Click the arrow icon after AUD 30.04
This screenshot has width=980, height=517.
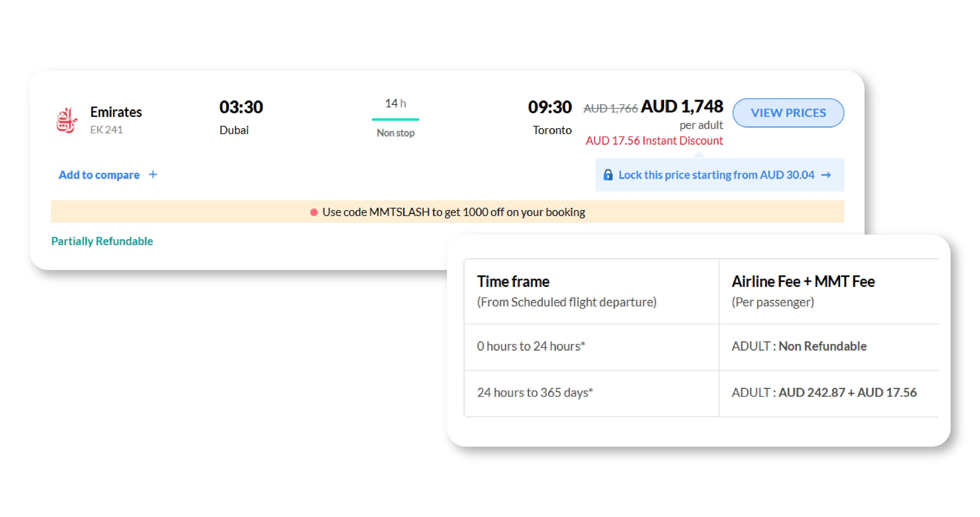click(826, 175)
